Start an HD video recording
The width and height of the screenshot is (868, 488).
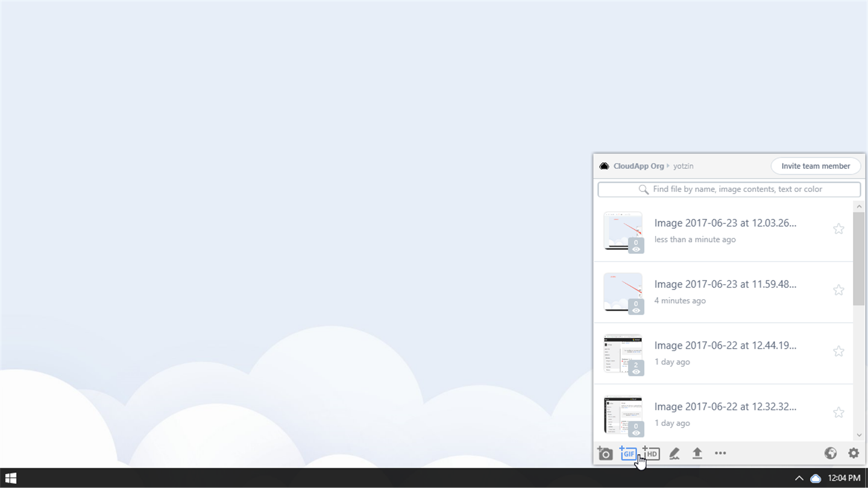[x=651, y=454]
